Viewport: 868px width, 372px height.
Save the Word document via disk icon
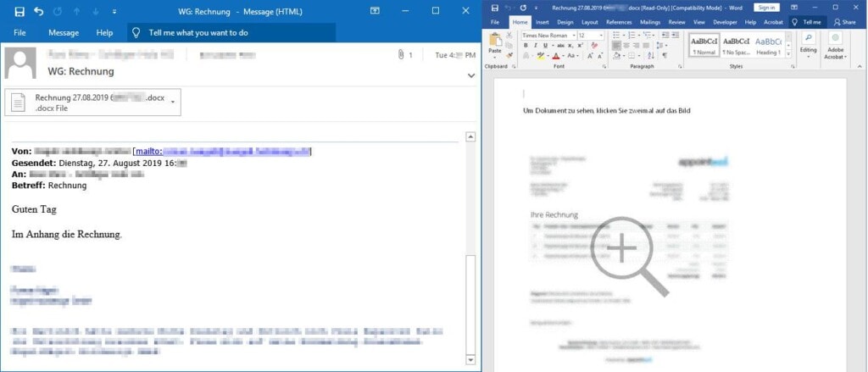click(x=495, y=8)
